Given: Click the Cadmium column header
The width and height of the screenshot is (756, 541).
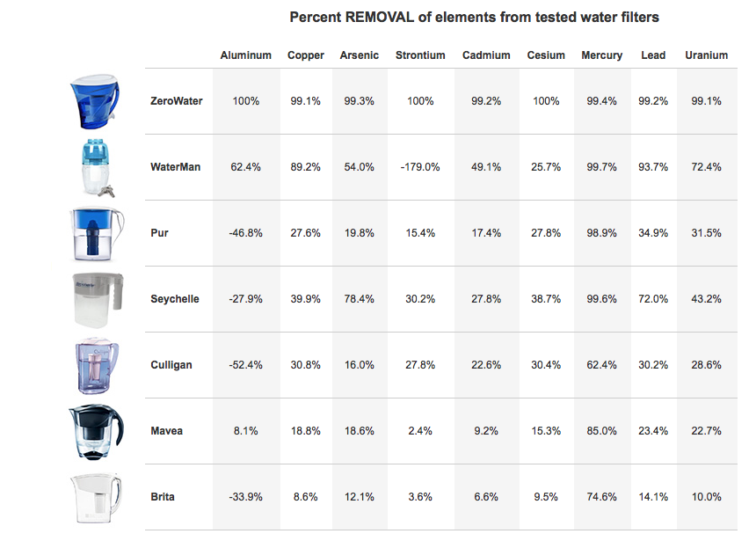Looking at the screenshot, I should coord(486,55).
